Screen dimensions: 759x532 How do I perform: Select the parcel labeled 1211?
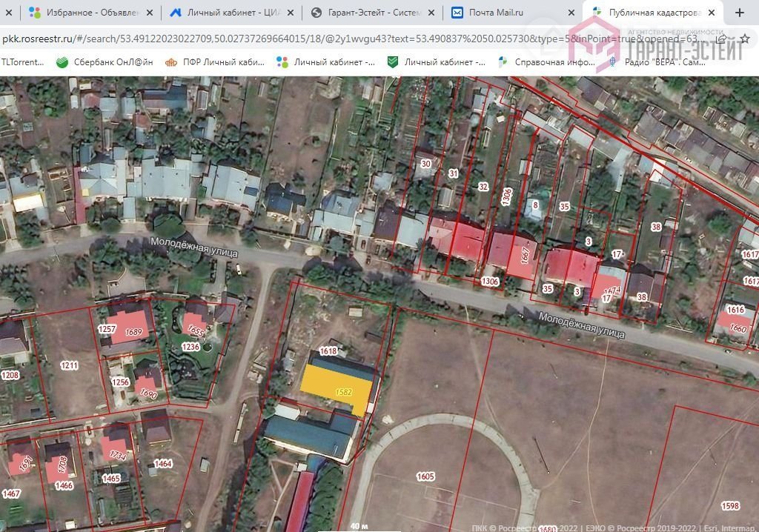coord(70,365)
